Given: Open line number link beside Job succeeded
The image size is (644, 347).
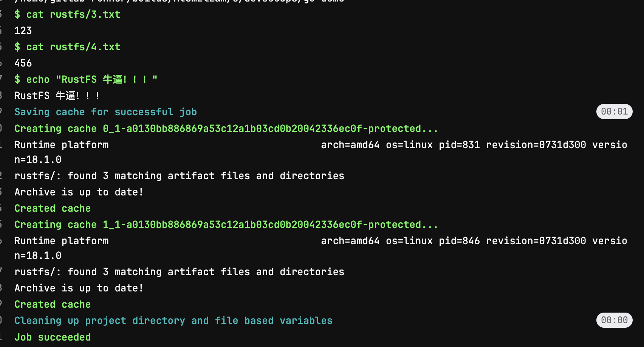Looking at the screenshot, I should [1, 337].
